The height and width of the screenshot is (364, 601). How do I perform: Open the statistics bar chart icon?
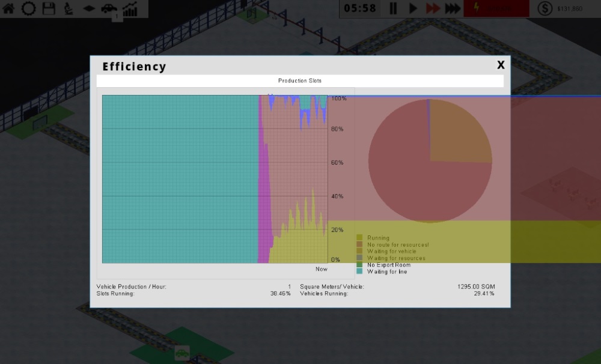tap(130, 9)
